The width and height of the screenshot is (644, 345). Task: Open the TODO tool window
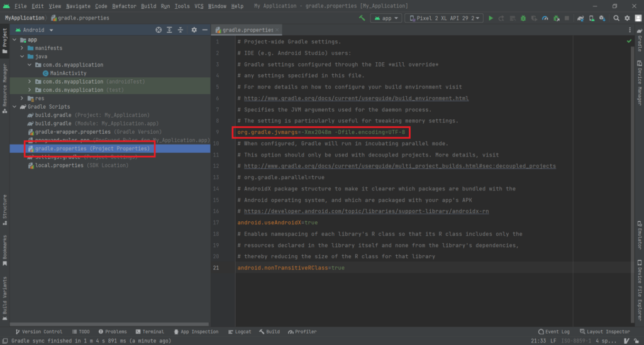click(81, 331)
